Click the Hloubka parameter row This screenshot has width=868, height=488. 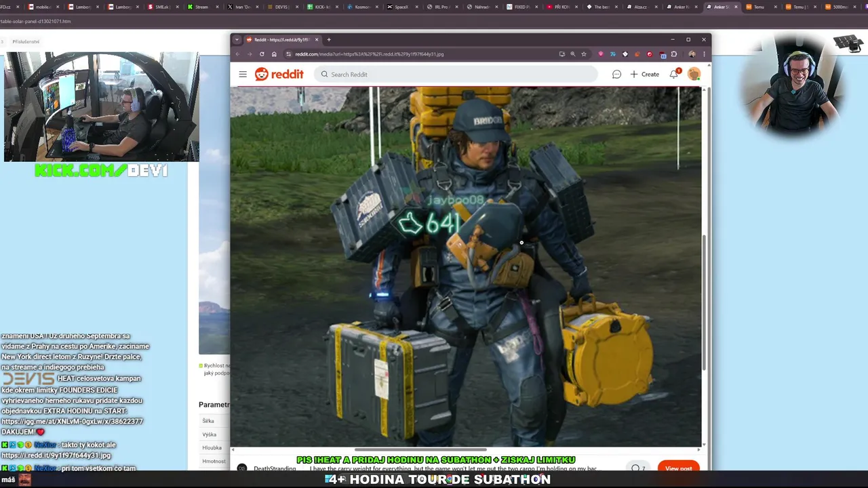tap(214, 447)
